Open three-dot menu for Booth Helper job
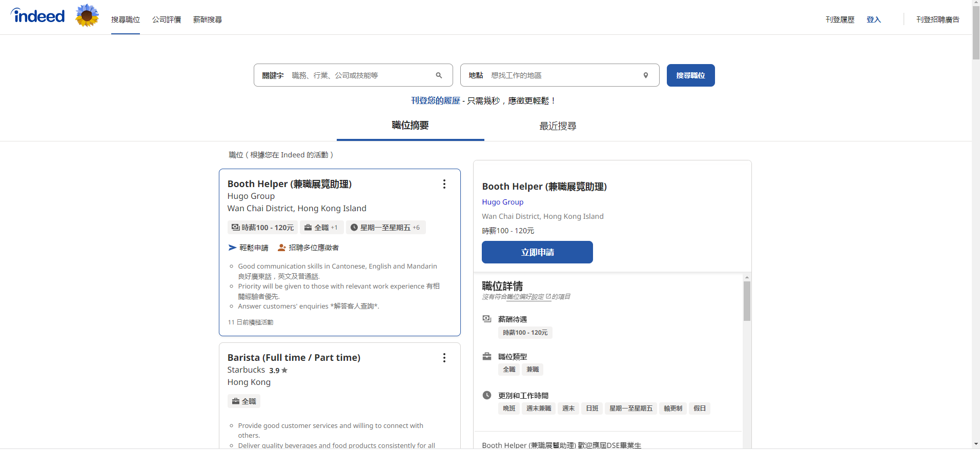This screenshot has height=450, width=980. tap(444, 184)
